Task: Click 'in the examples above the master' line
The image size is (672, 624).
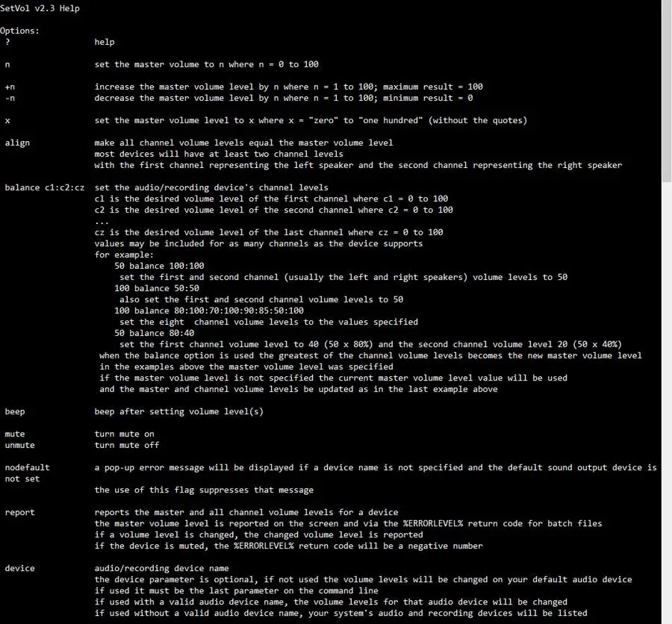Action: (x=246, y=366)
